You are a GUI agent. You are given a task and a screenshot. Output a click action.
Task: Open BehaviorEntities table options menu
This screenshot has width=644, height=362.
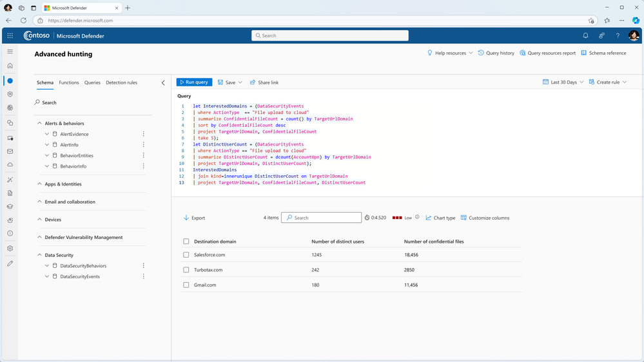click(x=143, y=155)
